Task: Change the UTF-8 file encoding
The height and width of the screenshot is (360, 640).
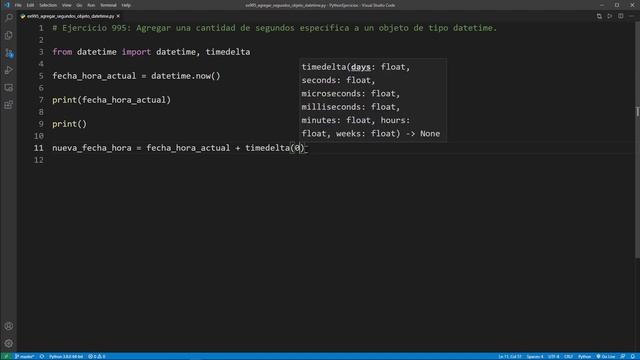Action: pos(553,356)
